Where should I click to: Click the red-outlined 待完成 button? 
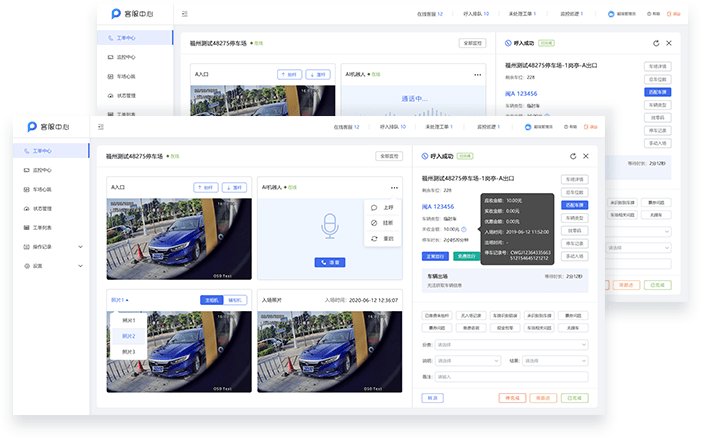coord(512,398)
